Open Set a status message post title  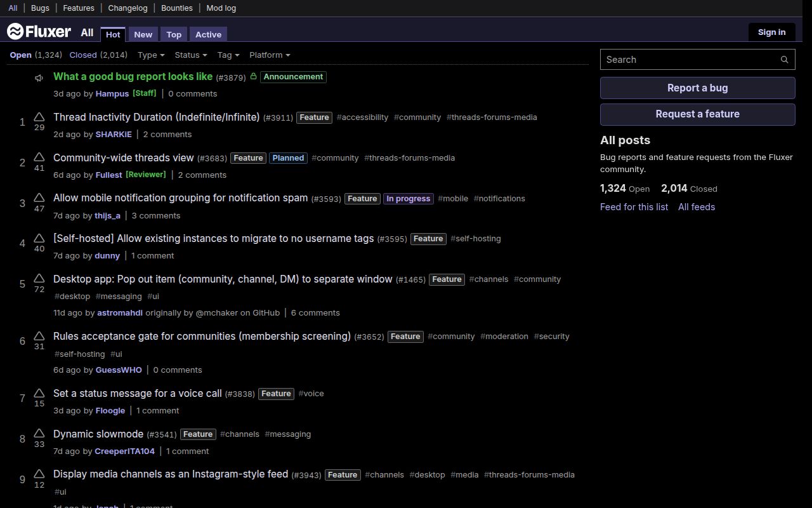pyautogui.click(x=138, y=393)
